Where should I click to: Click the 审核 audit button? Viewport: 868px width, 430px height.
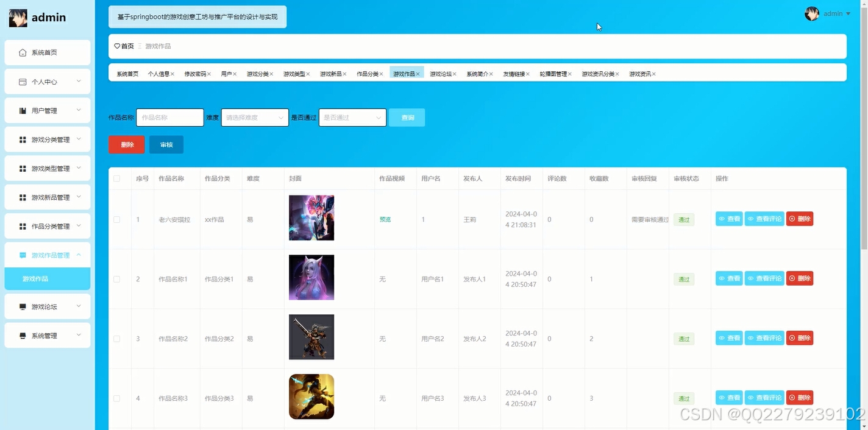(166, 144)
